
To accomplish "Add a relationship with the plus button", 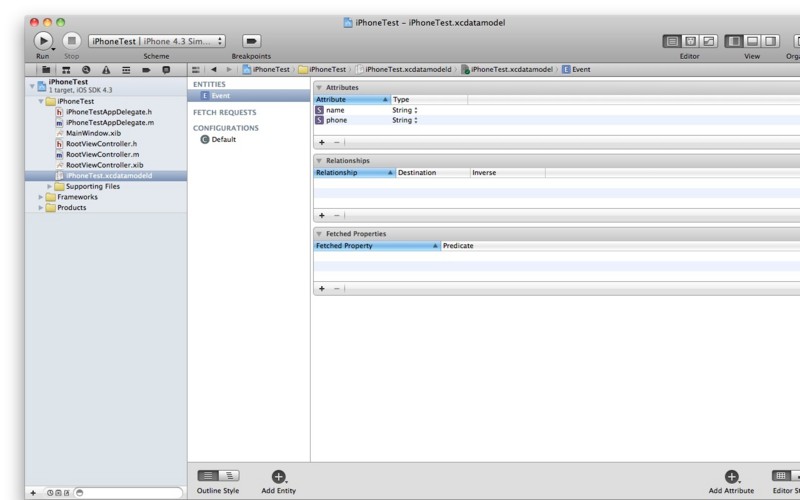I will 322,216.
